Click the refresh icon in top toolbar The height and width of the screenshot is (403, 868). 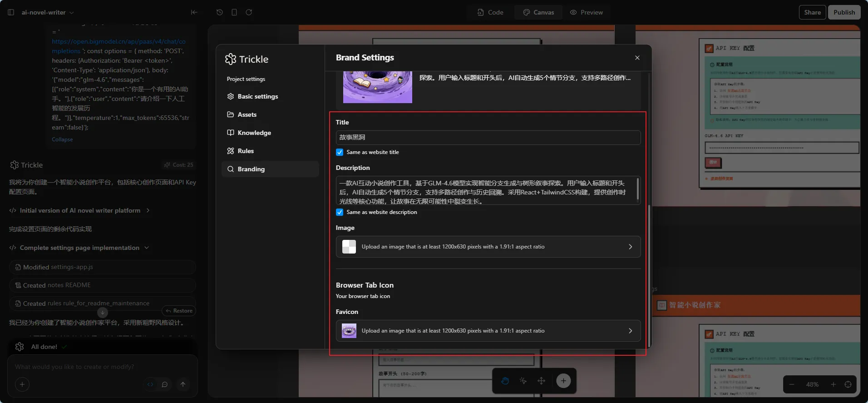pyautogui.click(x=249, y=12)
